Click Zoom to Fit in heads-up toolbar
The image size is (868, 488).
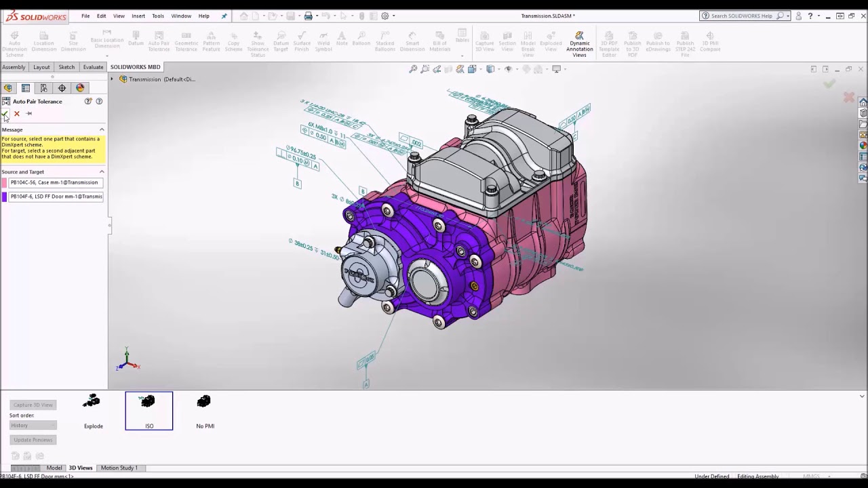(413, 68)
